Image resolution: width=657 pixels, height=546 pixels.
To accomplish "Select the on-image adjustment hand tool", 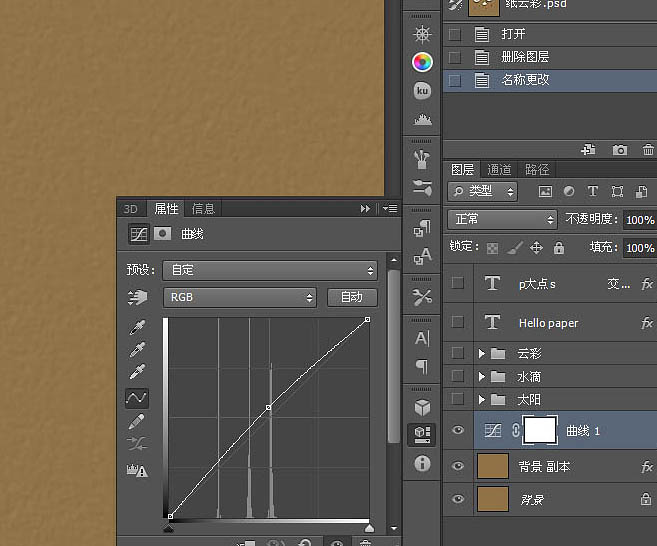I will point(137,298).
